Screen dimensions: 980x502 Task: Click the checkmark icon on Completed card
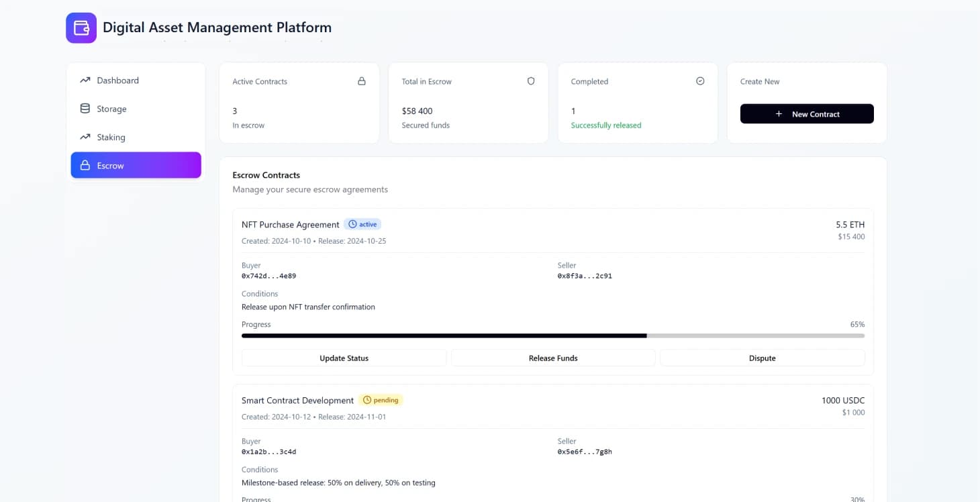[700, 81]
